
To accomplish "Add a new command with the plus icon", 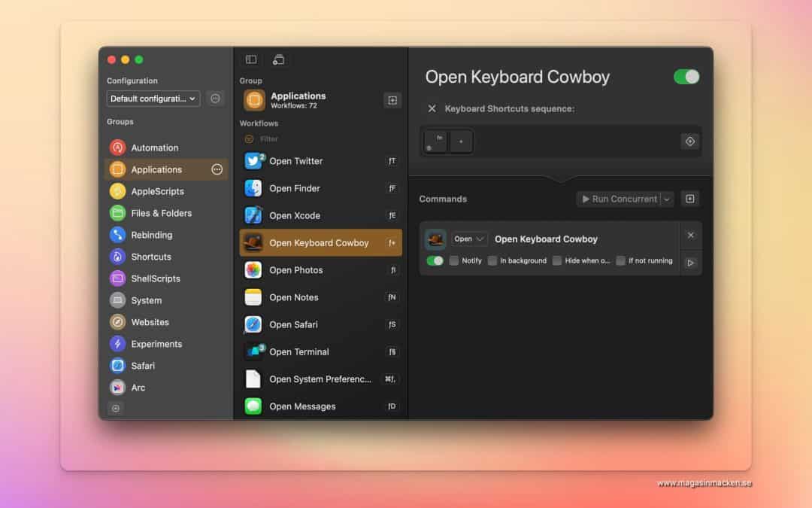I will click(689, 199).
